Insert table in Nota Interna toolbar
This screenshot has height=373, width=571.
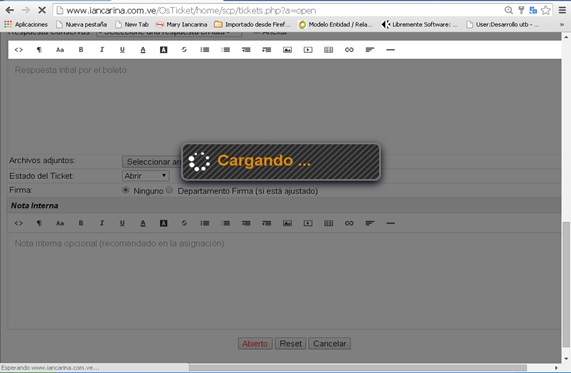coord(328,223)
